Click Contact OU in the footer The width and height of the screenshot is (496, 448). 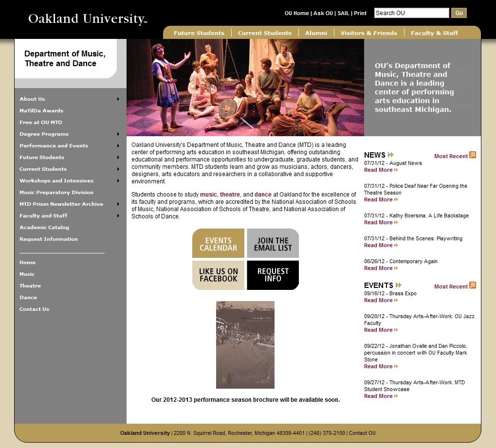tap(362, 433)
